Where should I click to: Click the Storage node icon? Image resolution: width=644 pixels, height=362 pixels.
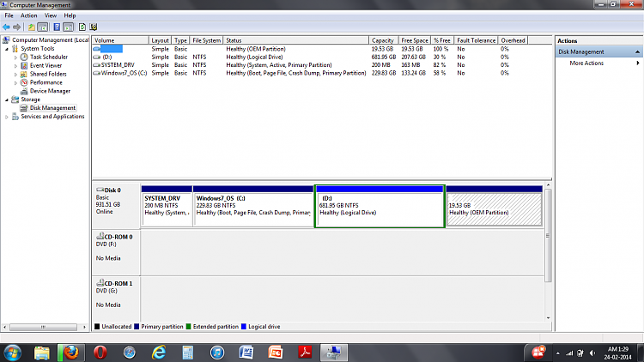click(x=15, y=100)
